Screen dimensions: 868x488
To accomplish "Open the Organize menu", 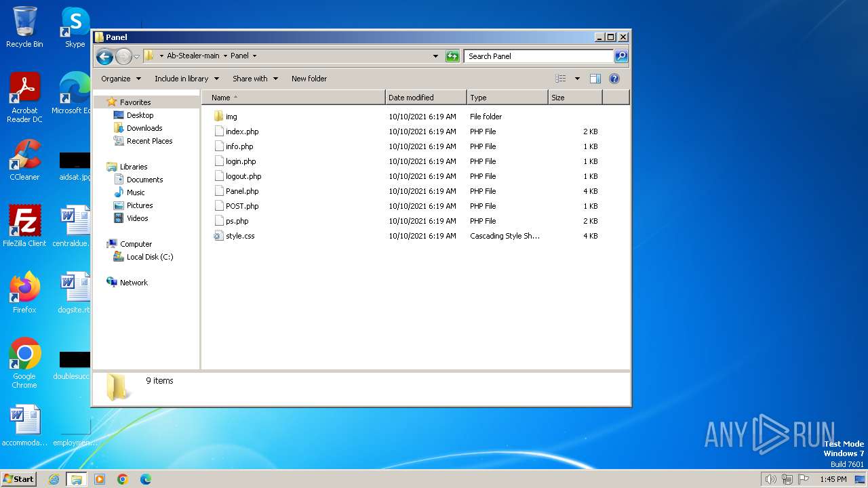I will tap(121, 79).
